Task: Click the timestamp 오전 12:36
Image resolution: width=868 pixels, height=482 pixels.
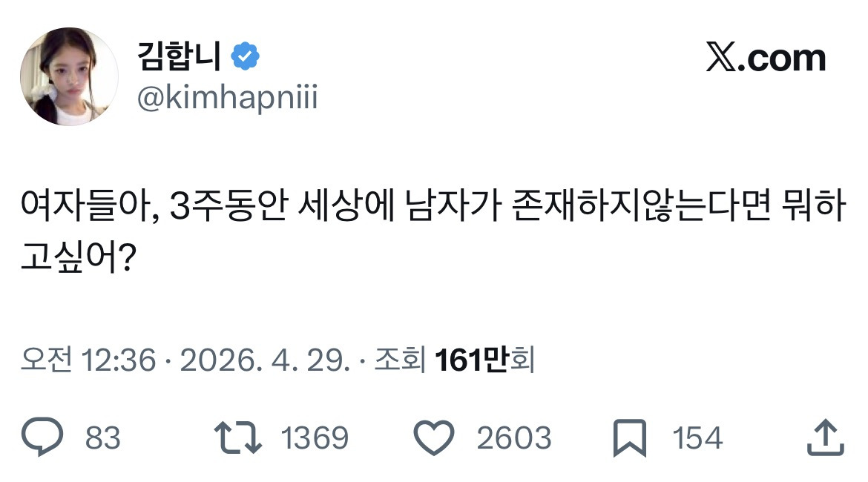Action: pos(88,360)
